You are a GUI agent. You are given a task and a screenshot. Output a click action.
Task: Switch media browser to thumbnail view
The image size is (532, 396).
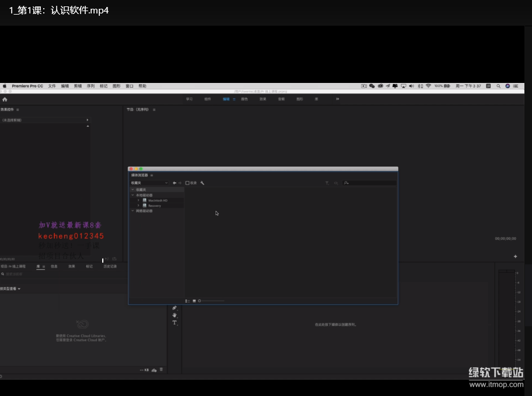coord(194,301)
